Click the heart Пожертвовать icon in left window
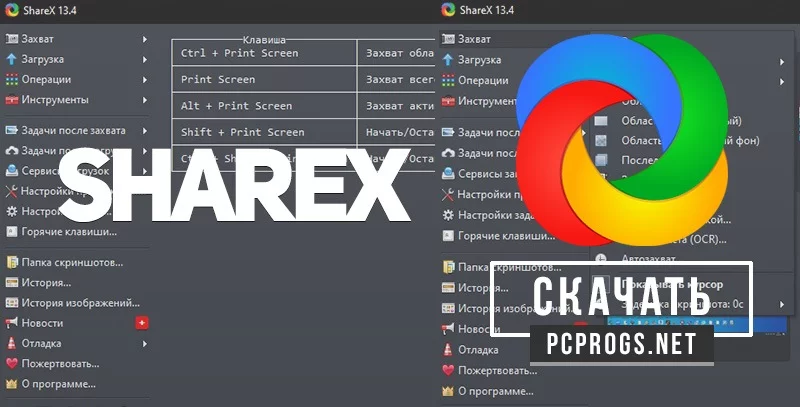This screenshot has height=407, width=800. coord(11,364)
